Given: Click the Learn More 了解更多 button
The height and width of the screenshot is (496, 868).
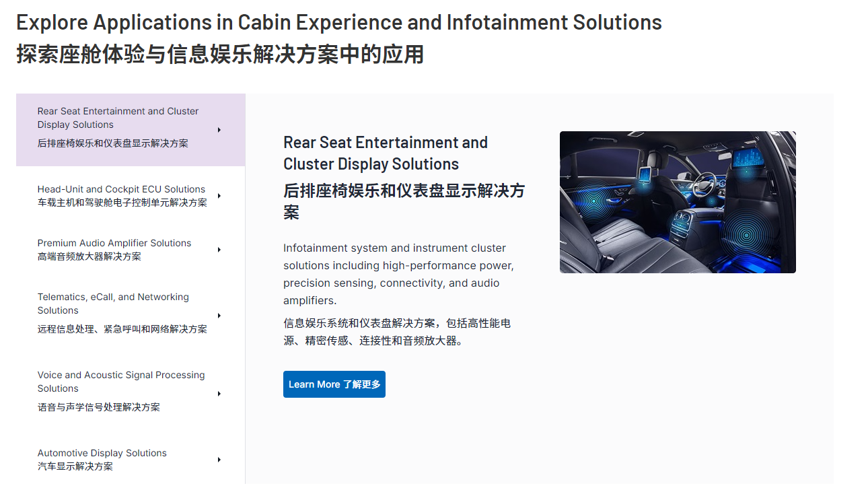Looking at the screenshot, I should 334,384.
